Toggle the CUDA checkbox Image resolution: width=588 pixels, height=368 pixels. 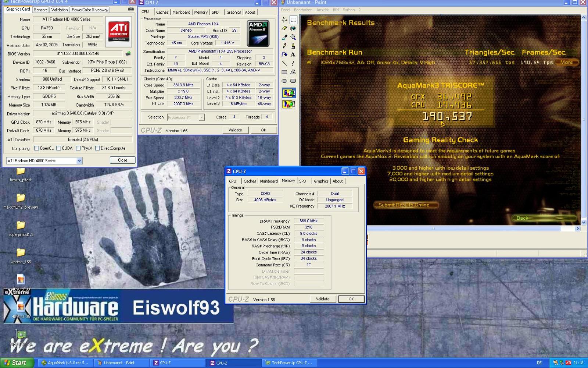coord(58,148)
